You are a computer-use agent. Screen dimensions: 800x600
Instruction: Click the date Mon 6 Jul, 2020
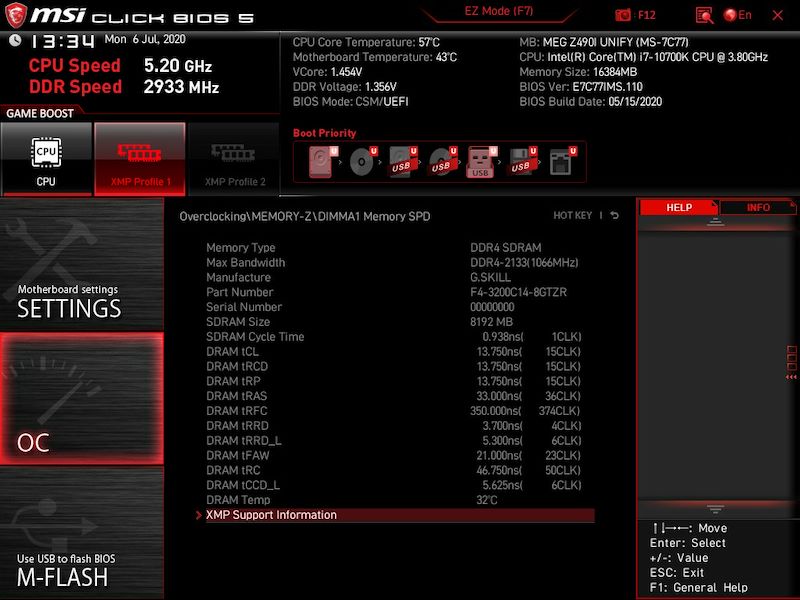pyautogui.click(x=145, y=39)
